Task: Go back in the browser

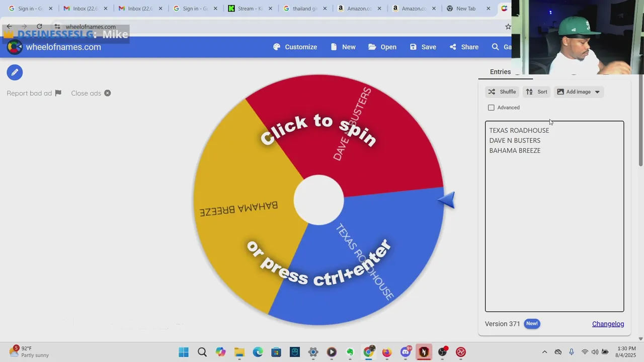Action: [x=9, y=27]
